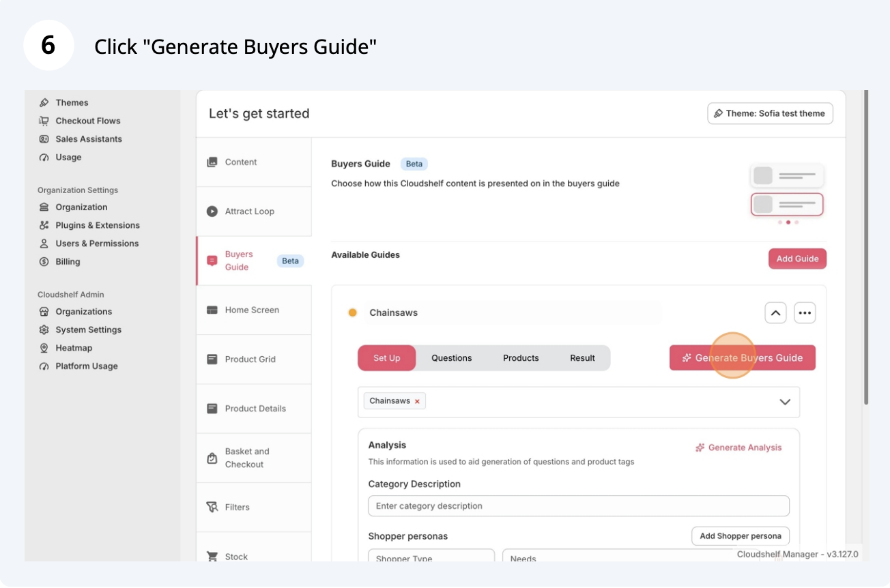Screen dimensions: 890x588
Task: Click the Add Guide button
Action: [797, 259]
